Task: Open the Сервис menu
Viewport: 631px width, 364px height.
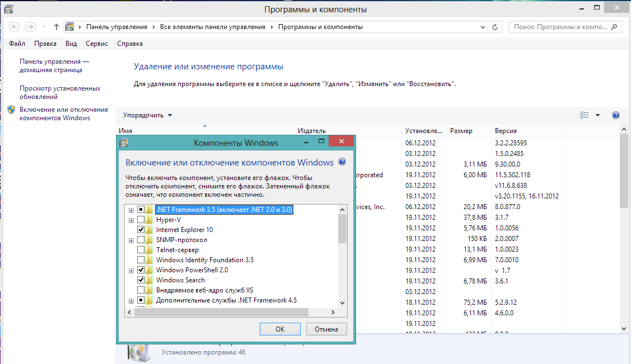Action: pyautogui.click(x=97, y=44)
